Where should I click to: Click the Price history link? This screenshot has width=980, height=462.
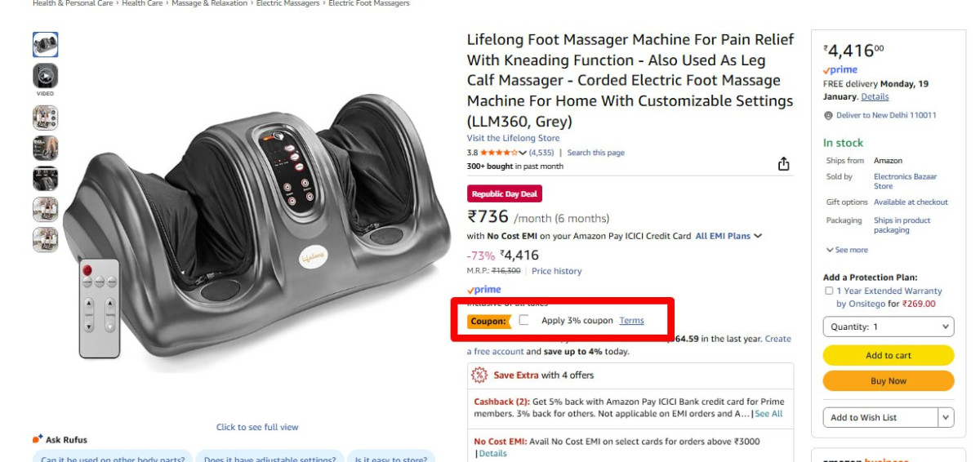(x=556, y=271)
